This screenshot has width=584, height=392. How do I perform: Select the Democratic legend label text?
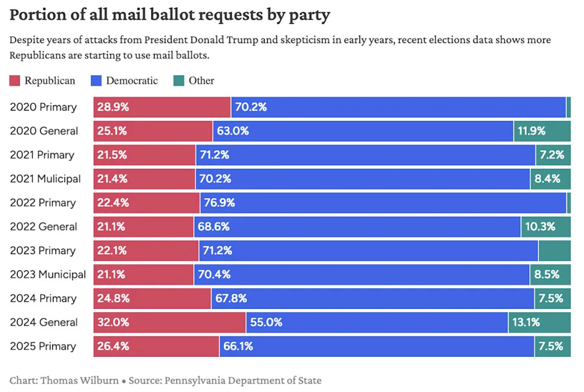[132, 81]
